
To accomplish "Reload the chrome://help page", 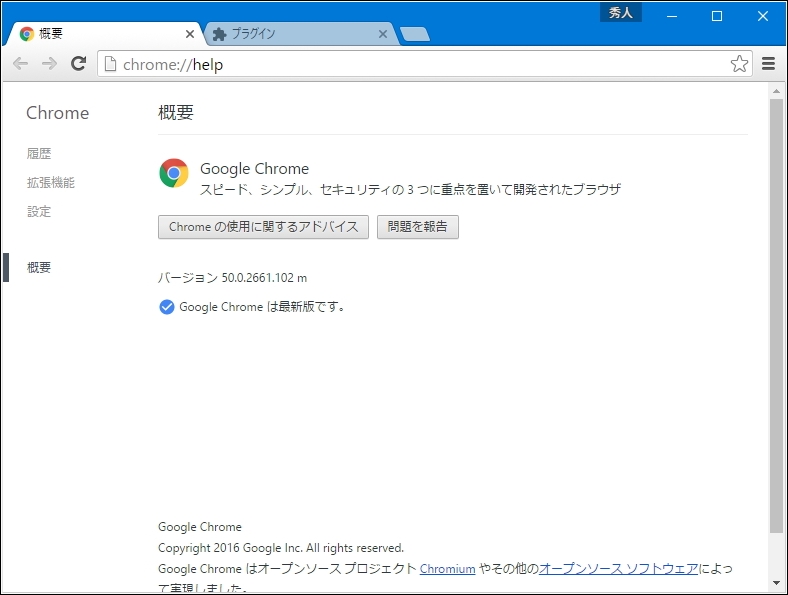I will pos(78,63).
